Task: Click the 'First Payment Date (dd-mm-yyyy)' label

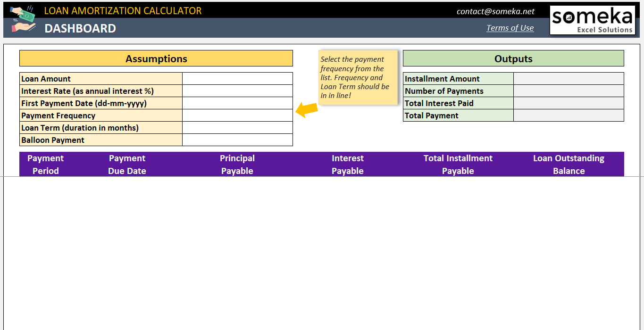Action: [84, 103]
